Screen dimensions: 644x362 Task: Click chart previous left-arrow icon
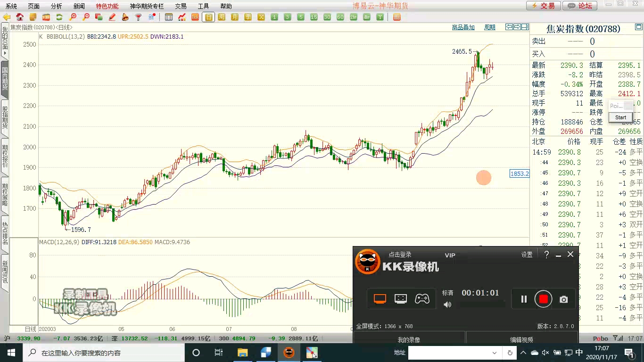click(509, 27)
